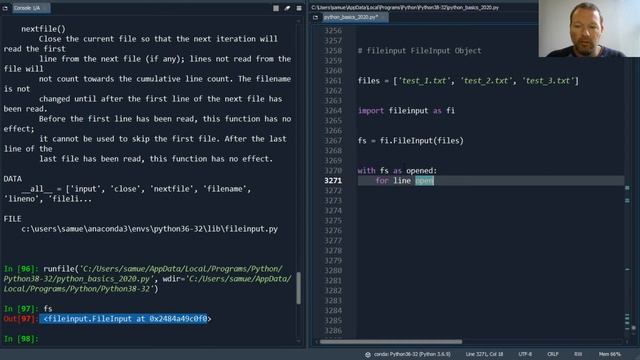The height and width of the screenshot is (360, 640).
Task: Click line number 3261 in gutter
Action: click(x=333, y=81)
